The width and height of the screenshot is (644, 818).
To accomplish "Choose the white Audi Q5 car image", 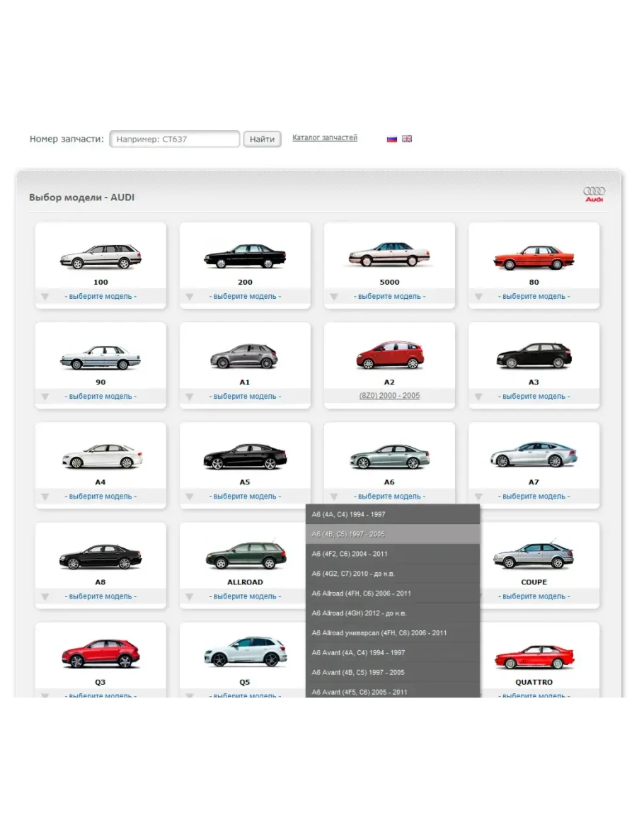I will (x=245, y=652).
